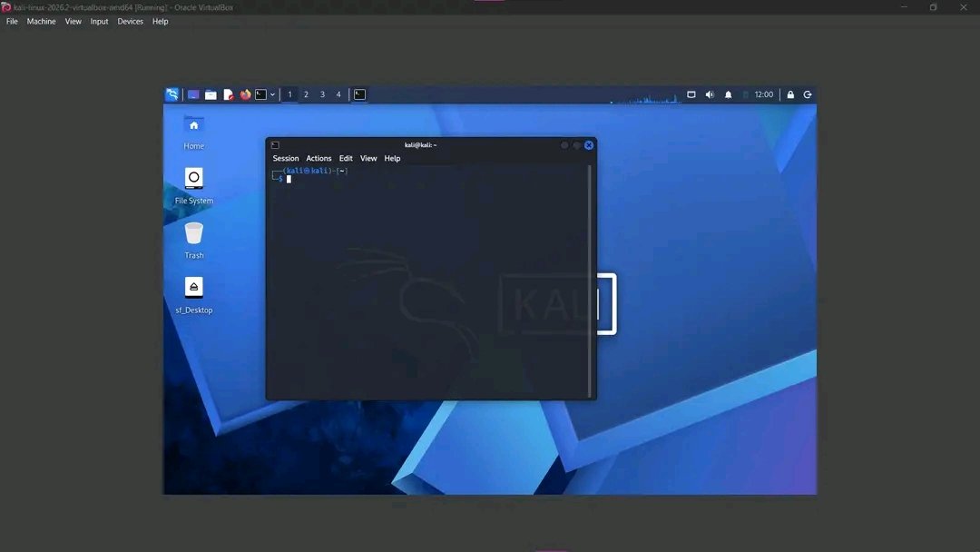Image resolution: width=980 pixels, height=552 pixels.
Task: Click the terminal vertical scrollbar
Action: (590, 281)
